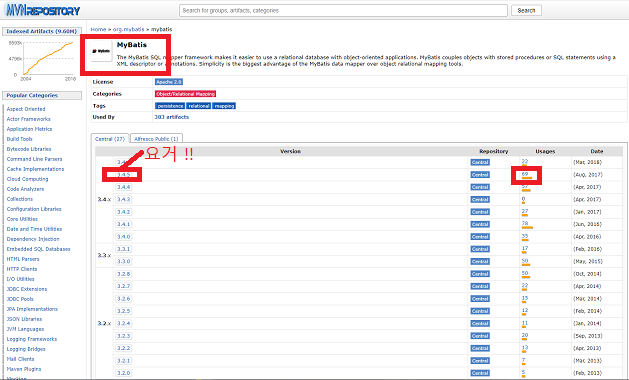Image resolution: width=629 pixels, height=380 pixels.
Task: Open JDBC Pools category
Action: 20,299
